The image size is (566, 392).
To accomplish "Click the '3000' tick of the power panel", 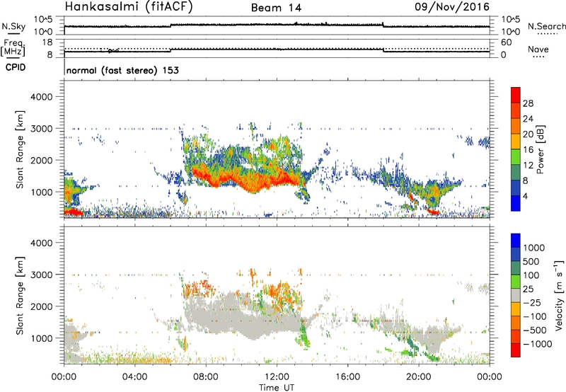I will 41,129.
